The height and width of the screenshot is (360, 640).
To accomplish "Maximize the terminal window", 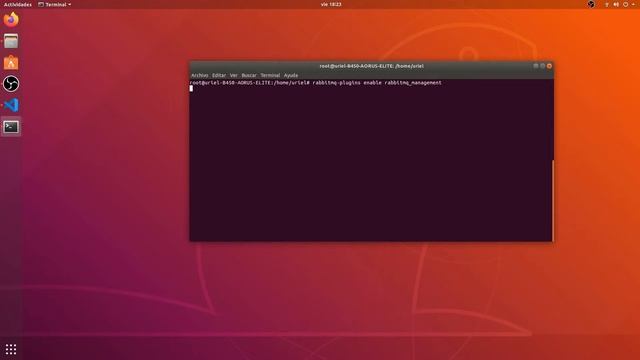I will point(542,66).
